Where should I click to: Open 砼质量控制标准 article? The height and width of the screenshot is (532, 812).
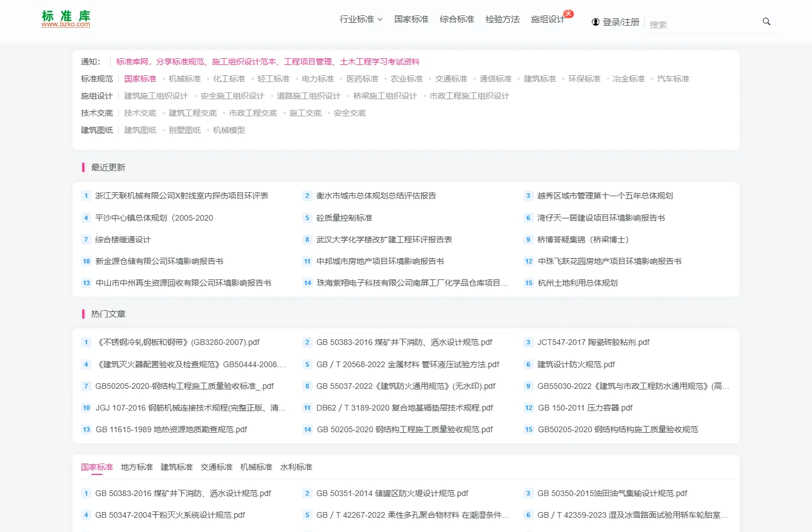point(344,218)
